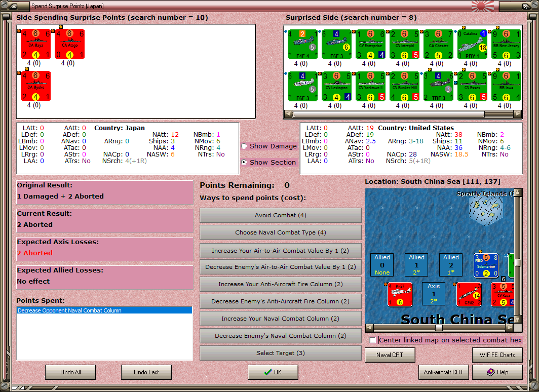Toggle Center linked map on selected combat hex
Viewport: 539px width, 392px height.
tap(373, 340)
